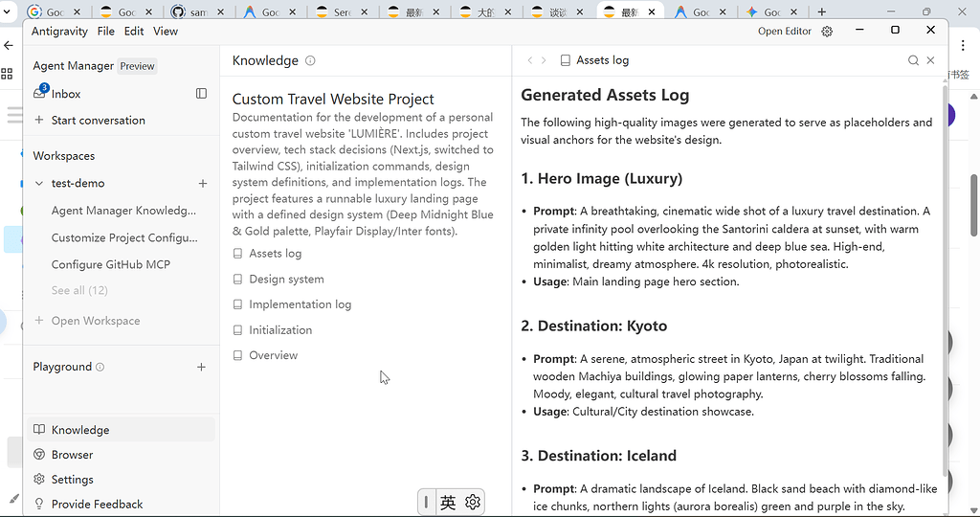Navigate back with left arrow in Assets log header
The image size is (980, 517).
point(530,60)
